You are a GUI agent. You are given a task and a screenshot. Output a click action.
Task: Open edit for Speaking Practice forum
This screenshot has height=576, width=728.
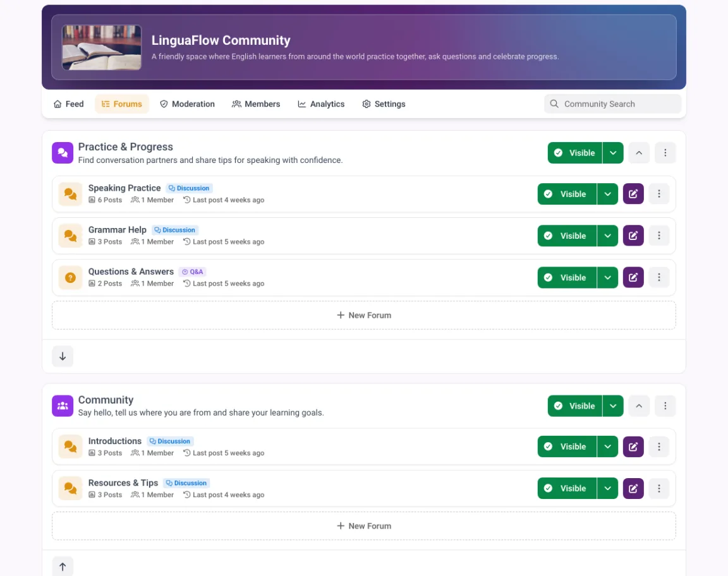pos(633,194)
